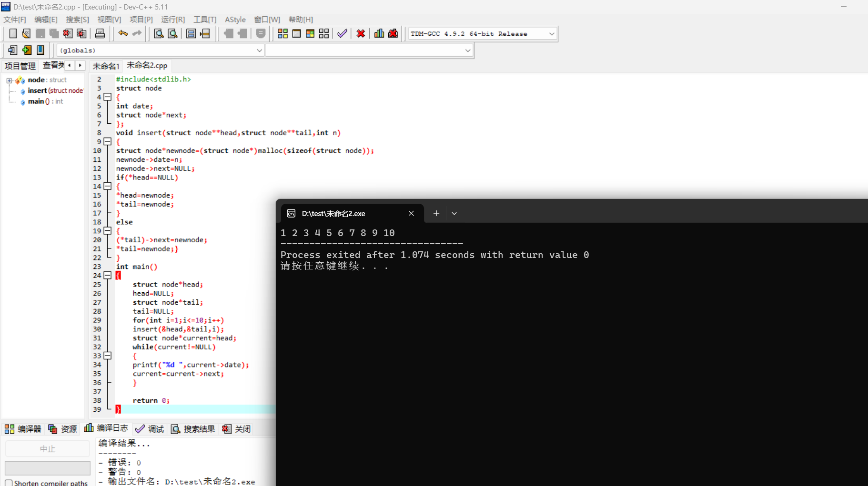Click the Rebuild All toolbar icon
The image size is (868, 486).
324,33
